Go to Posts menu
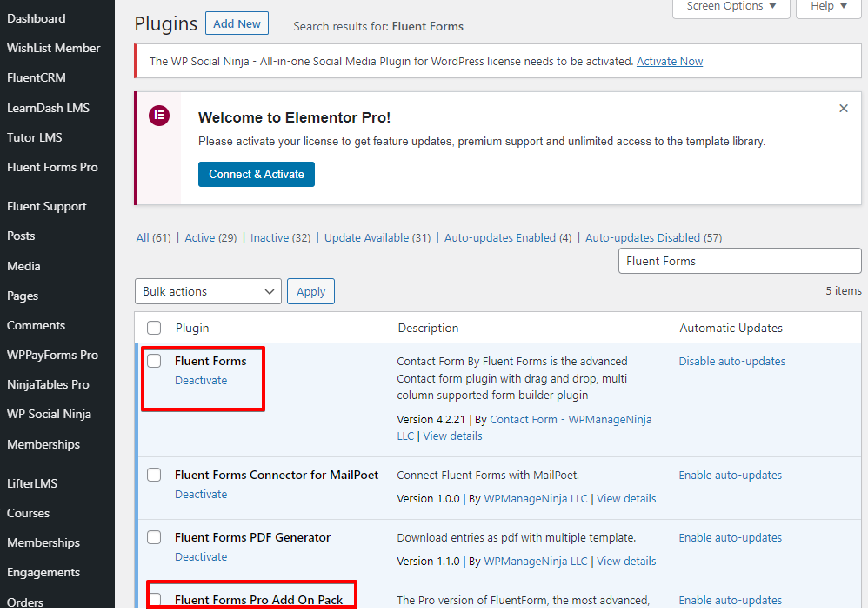This screenshot has width=868, height=612. click(21, 236)
